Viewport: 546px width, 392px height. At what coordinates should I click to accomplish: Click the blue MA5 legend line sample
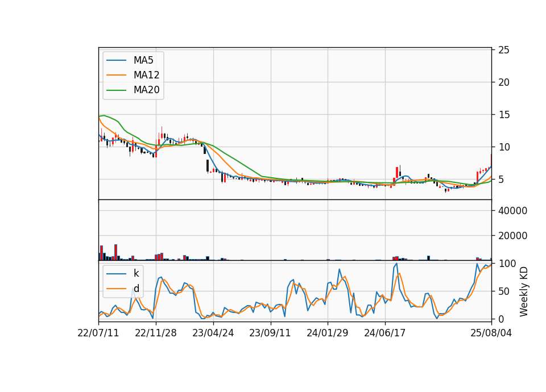116,60
